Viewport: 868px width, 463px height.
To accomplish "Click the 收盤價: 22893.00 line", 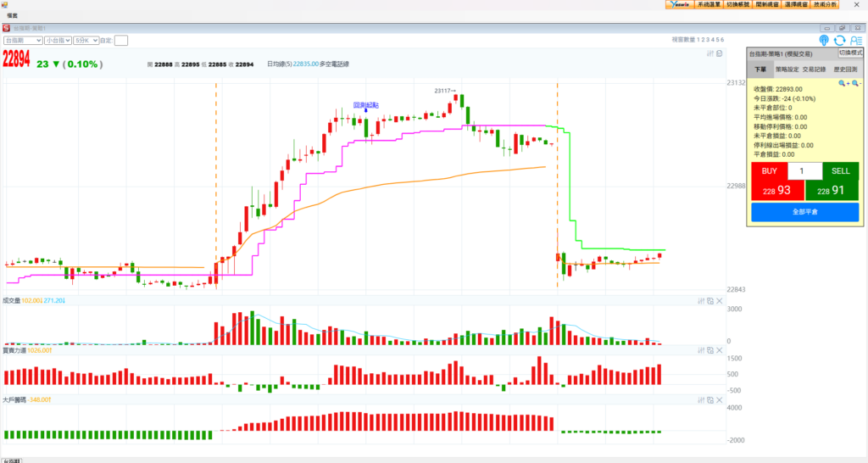I will (x=778, y=89).
